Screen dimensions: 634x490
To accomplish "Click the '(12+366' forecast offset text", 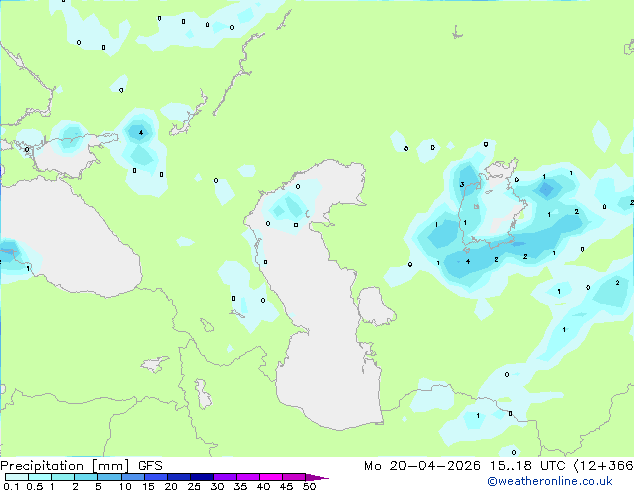I will point(604,466).
